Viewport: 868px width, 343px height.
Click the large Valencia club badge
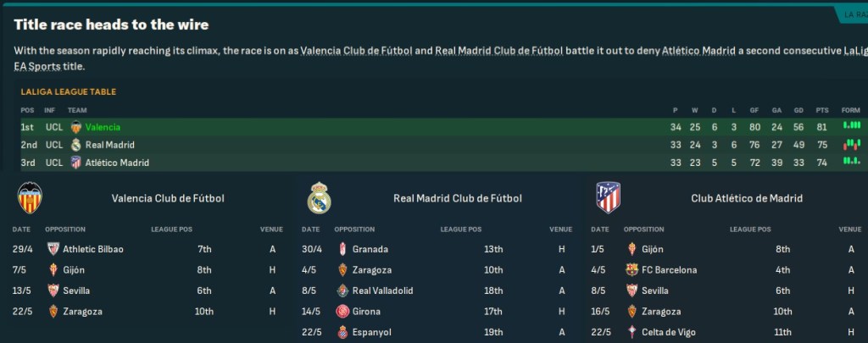point(30,198)
